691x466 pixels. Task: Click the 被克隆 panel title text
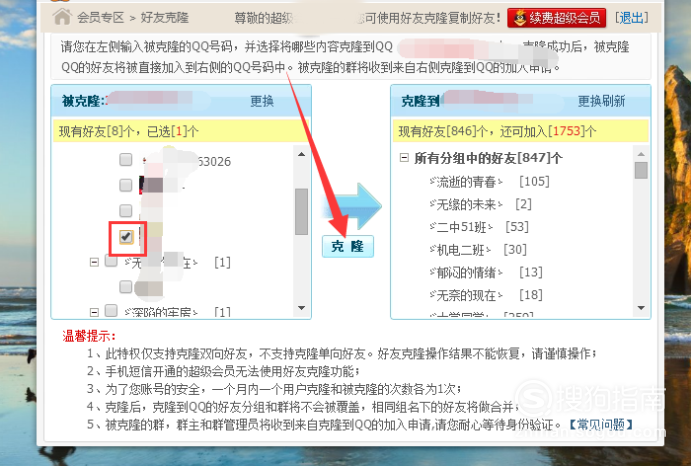(x=81, y=101)
